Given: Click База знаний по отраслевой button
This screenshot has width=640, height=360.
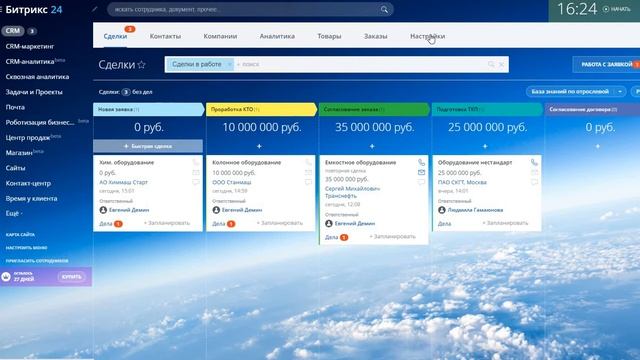Looking at the screenshot, I should (x=570, y=91).
